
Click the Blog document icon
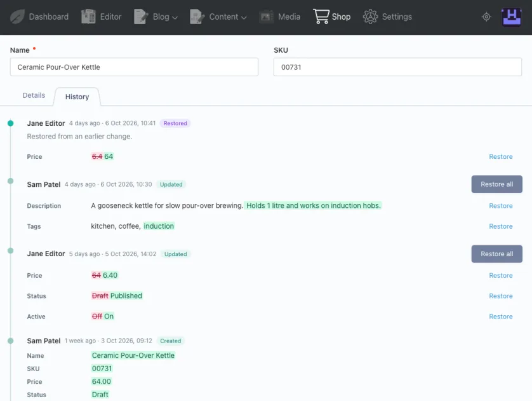(x=141, y=17)
